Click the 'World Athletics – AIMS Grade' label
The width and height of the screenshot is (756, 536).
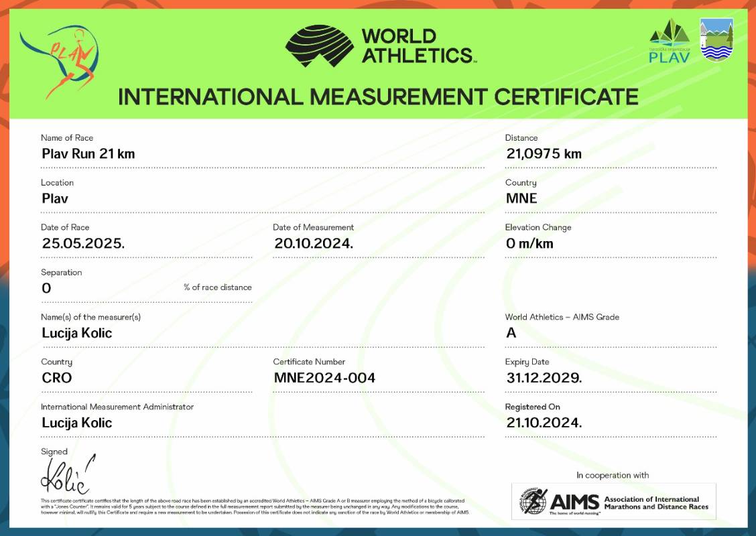click(562, 317)
